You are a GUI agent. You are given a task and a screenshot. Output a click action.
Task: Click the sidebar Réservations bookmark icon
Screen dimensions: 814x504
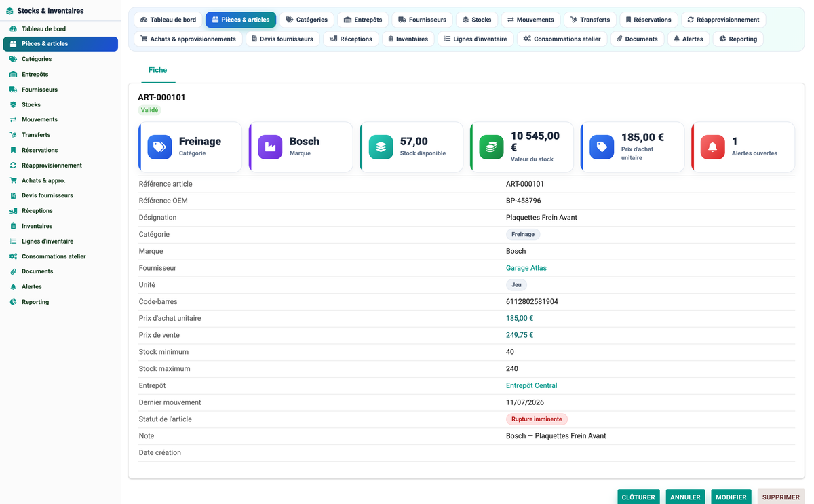(13, 151)
